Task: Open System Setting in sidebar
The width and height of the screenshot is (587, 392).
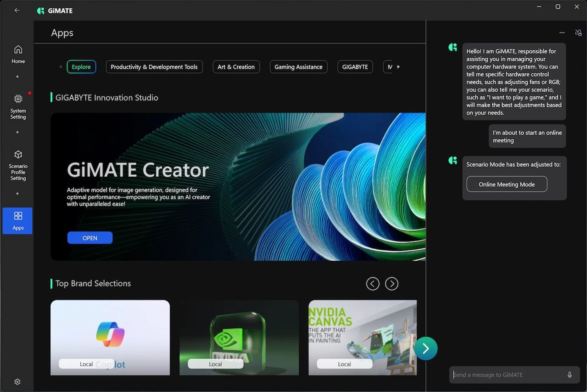Action: (18, 107)
